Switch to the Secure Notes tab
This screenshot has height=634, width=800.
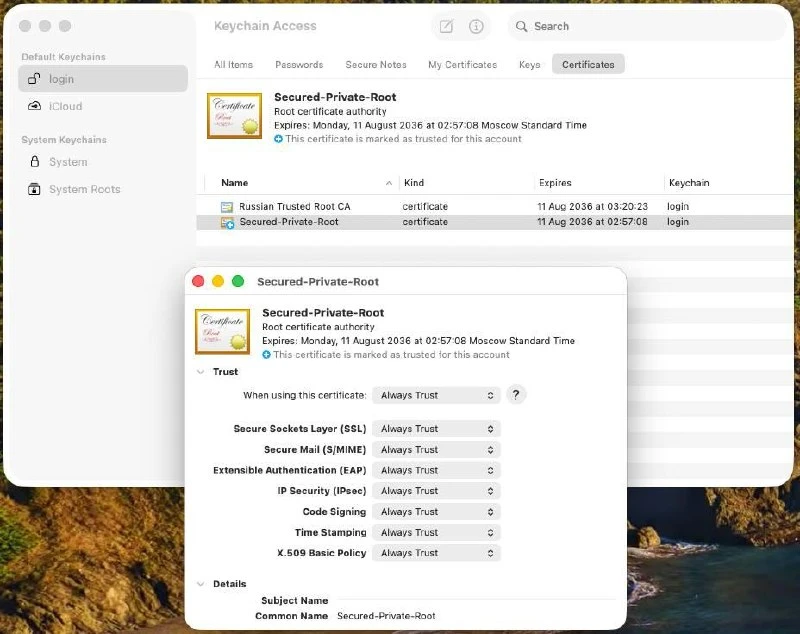pyautogui.click(x=376, y=65)
